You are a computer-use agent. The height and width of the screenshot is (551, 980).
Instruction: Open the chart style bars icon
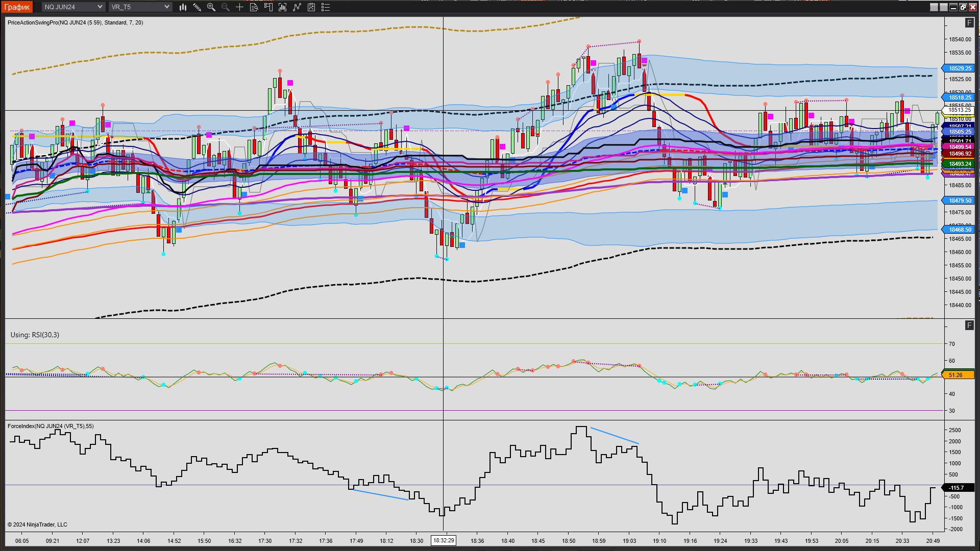(183, 7)
